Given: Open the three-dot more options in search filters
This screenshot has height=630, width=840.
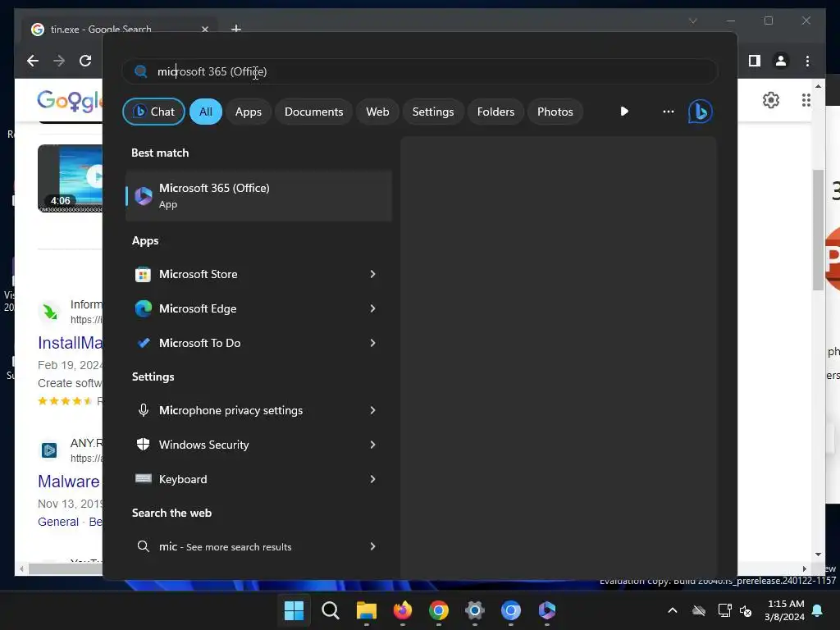Looking at the screenshot, I should click(668, 112).
